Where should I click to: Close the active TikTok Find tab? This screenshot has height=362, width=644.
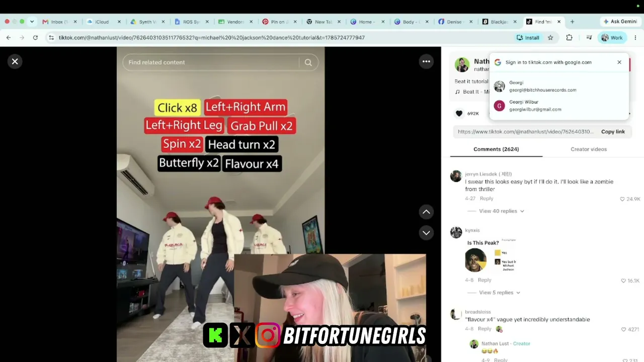point(559,22)
